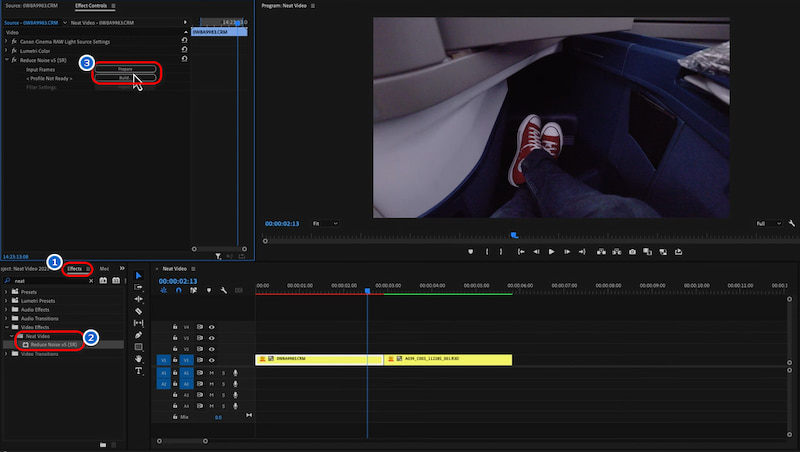The height and width of the screenshot is (452, 800).
Task: Click the Add Marker icon in Program monitor
Action: [470, 252]
